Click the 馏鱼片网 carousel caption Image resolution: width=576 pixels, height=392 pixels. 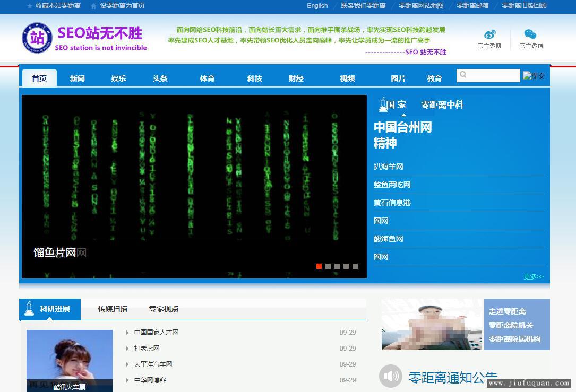click(x=55, y=252)
